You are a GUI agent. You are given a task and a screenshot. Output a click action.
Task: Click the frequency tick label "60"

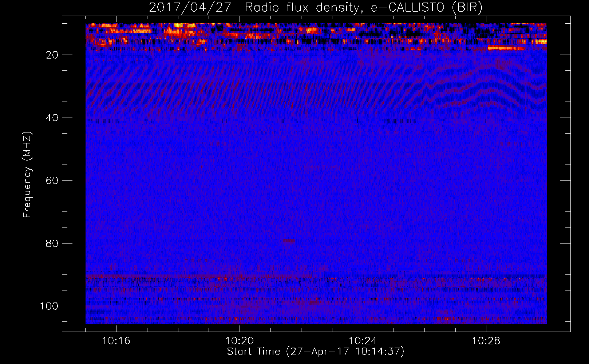[x=52, y=181]
